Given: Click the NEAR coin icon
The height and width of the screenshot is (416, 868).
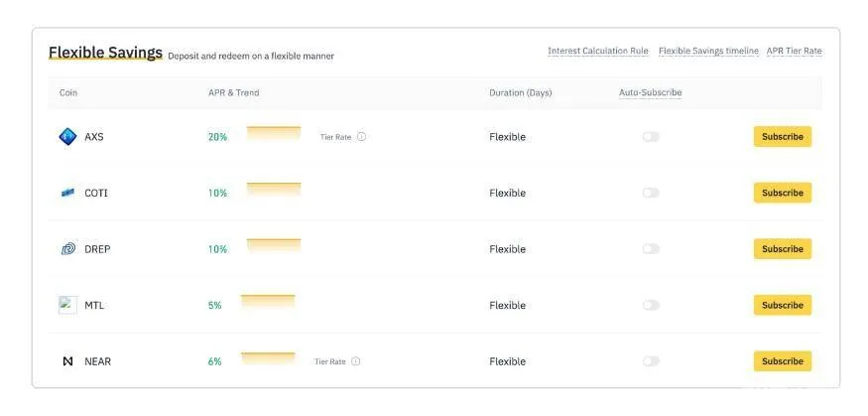Looking at the screenshot, I should pos(67,361).
